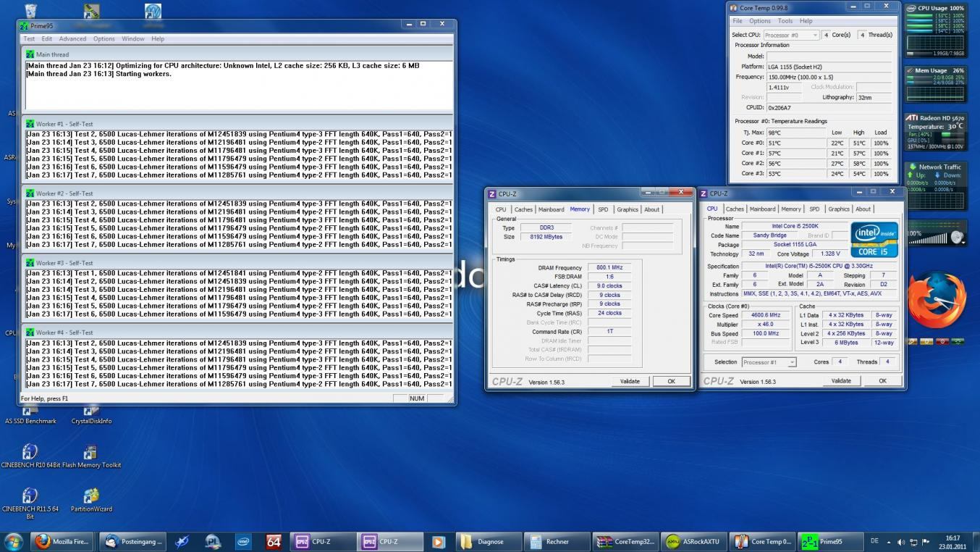
Task: Click the volume speaker tray icon
Action: (x=901, y=542)
